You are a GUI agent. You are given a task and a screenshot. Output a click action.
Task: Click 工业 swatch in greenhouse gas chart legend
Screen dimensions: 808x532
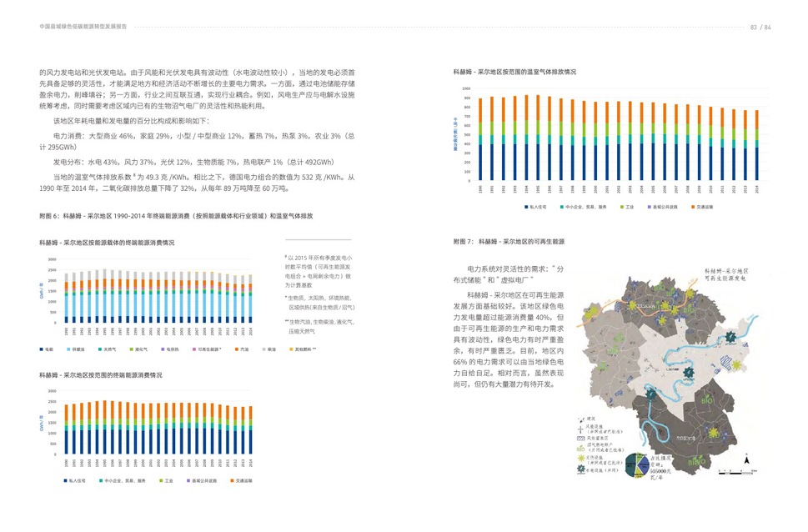pos(622,207)
